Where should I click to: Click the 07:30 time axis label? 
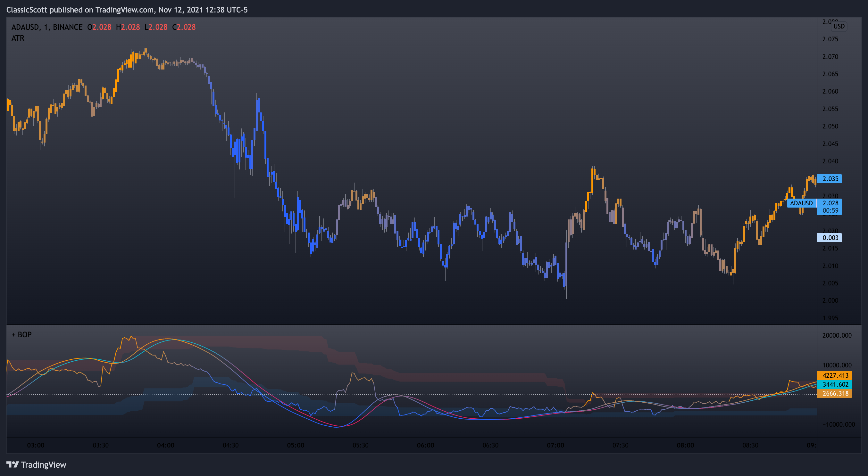[620, 445]
